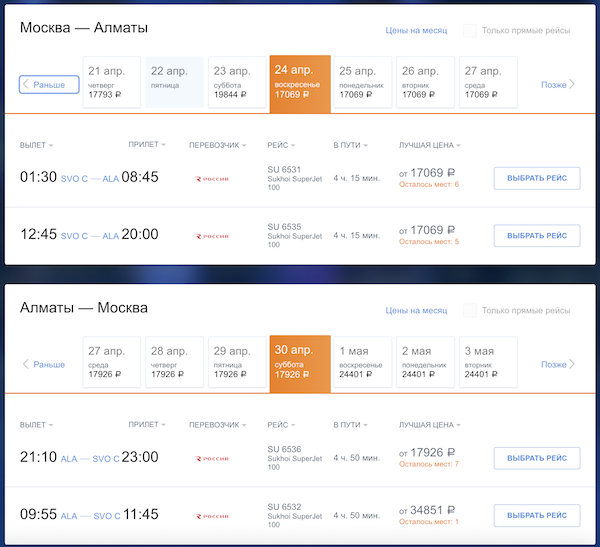
Task: Sort return flights by В ПУТИ column
Action: pyautogui.click(x=350, y=425)
